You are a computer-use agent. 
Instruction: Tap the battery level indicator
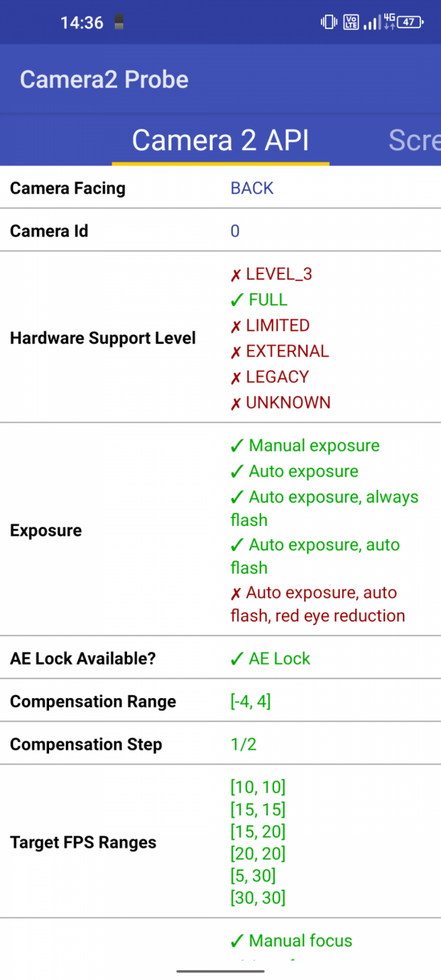[410, 22]
